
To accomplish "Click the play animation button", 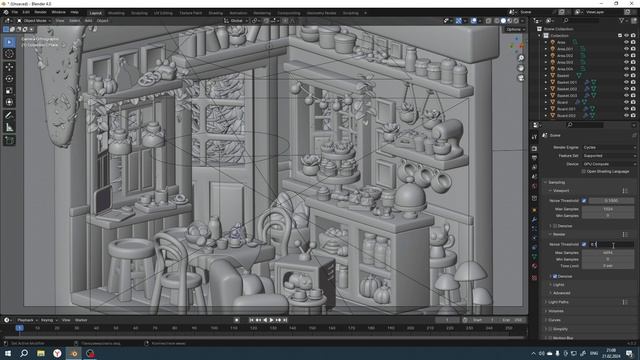I will coord(271,320).
